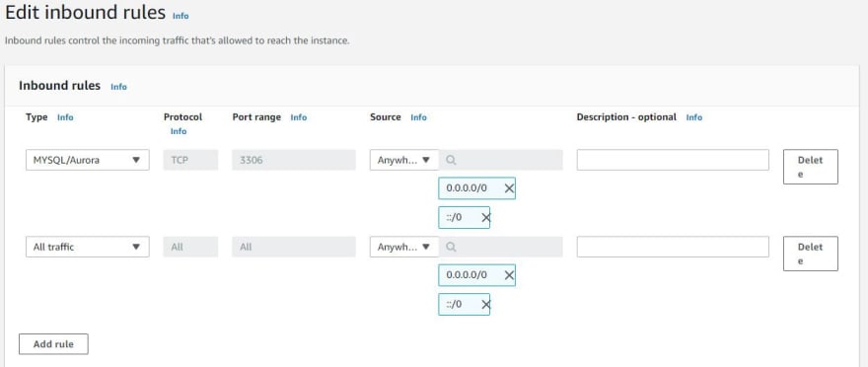
Task: Click the Type column header
Action: tap(36, 117)
